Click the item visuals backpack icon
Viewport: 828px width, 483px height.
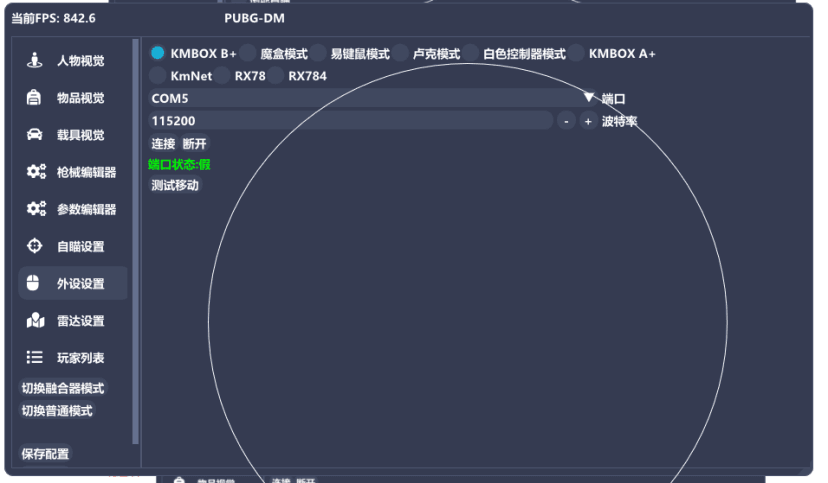[x=34, y=98]
